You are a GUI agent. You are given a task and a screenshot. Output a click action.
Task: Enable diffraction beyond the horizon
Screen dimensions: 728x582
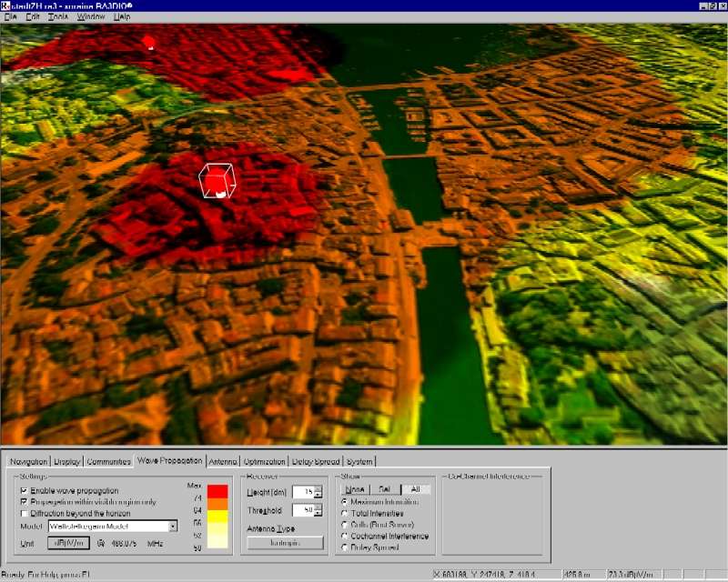point(24,514)
